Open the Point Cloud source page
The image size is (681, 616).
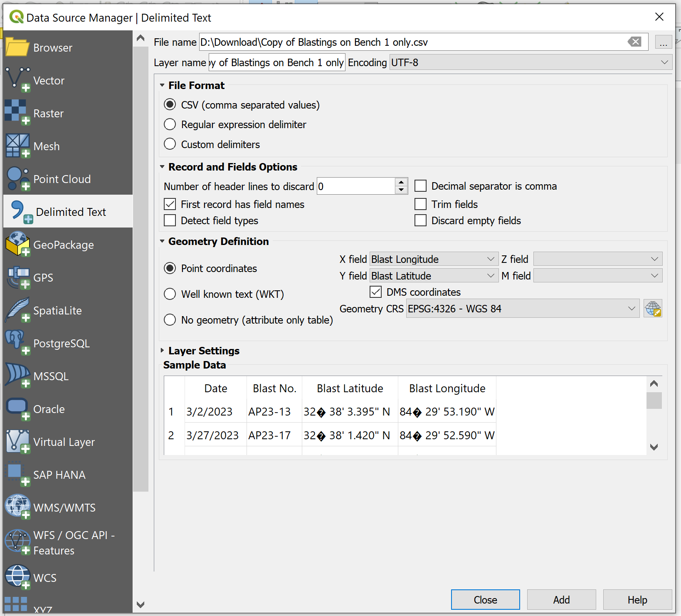coord(62,179)
